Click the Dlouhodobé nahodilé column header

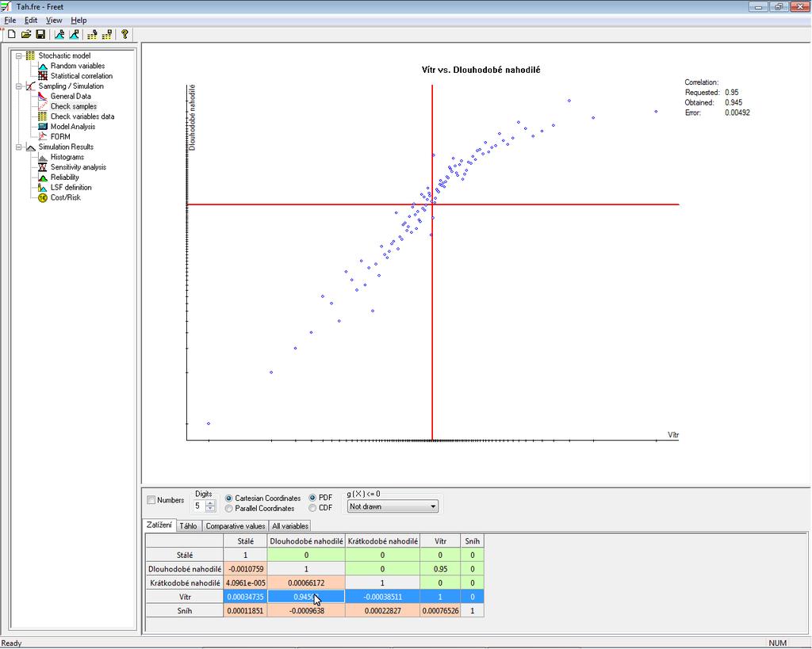point(306,541)
